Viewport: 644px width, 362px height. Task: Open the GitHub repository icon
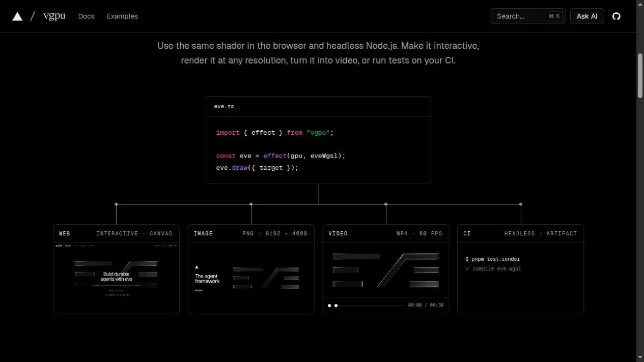pyautogui.click(x=616, y=16)
